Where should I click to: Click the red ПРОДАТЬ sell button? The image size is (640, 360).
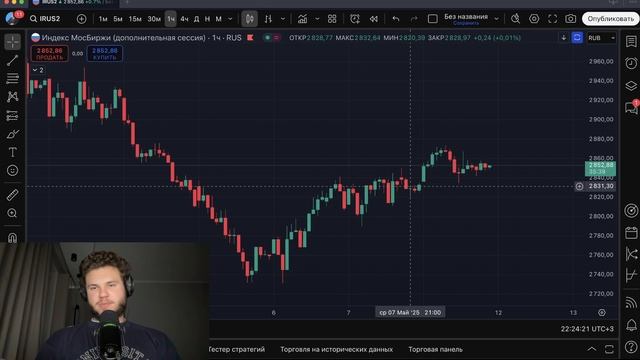[x=49, y=53]
